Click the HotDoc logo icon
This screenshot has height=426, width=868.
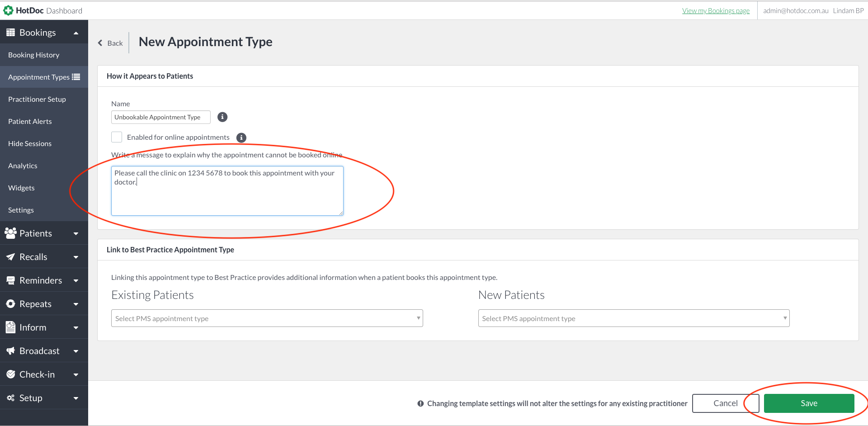coord(8,10)
